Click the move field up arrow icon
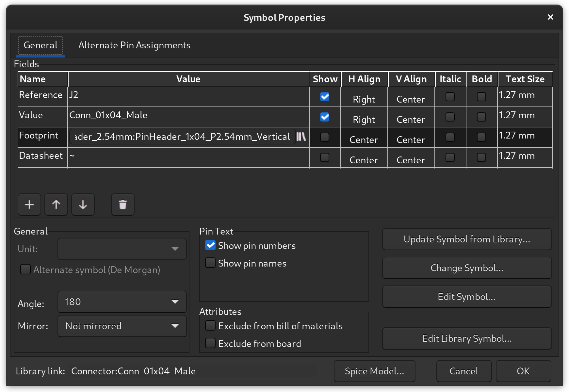Viewport: 569px width, 392px height. 56,205
